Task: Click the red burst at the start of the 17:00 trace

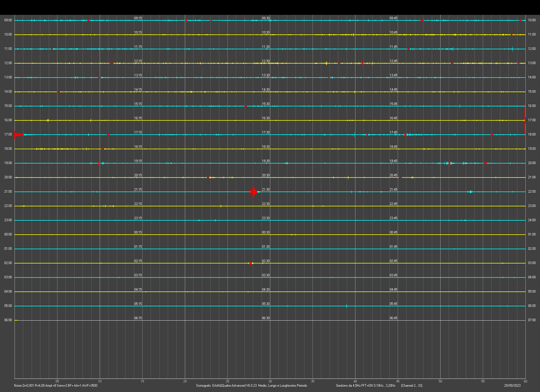Action: click(18, 135)
